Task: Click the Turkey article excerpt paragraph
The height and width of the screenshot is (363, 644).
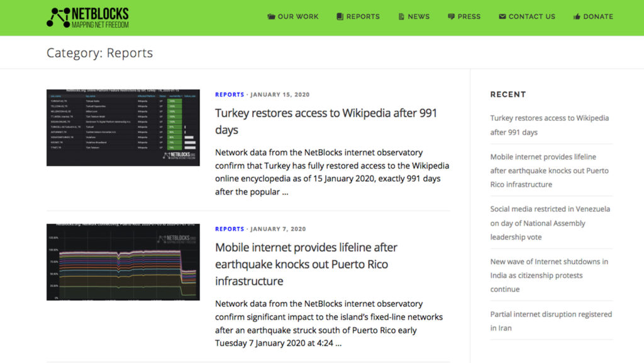Action: point(332,172)
